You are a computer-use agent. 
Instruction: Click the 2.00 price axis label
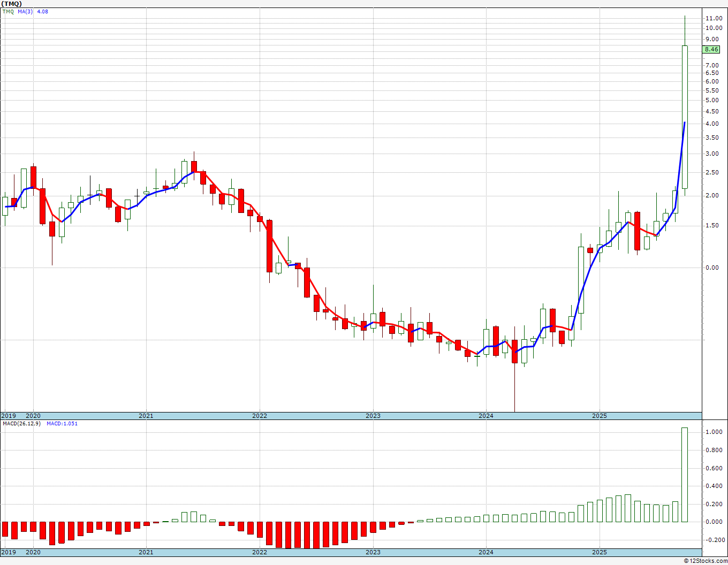tap(712, 195)
